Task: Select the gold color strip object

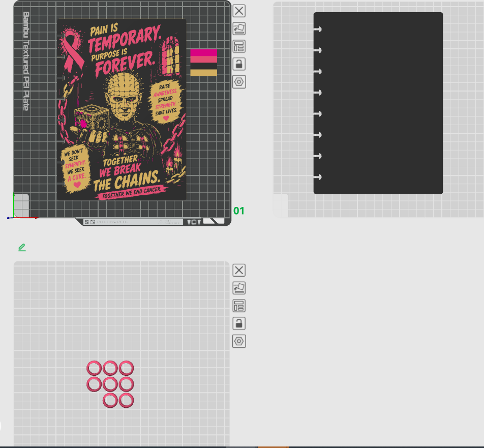Action: pos(204,73)
